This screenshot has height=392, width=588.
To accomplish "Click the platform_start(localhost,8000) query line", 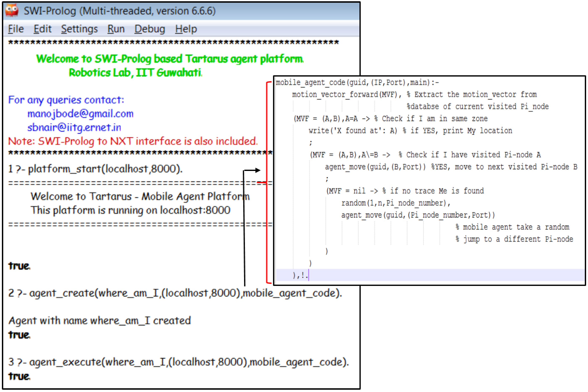I will 95,169.
